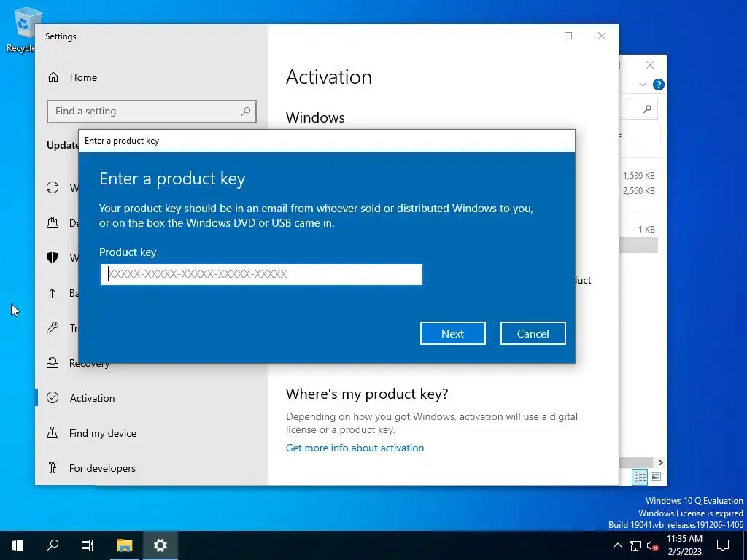Focus the Product key input field
Image resolution: width=747 pixels, height=560 pixels.
(261, 274)
